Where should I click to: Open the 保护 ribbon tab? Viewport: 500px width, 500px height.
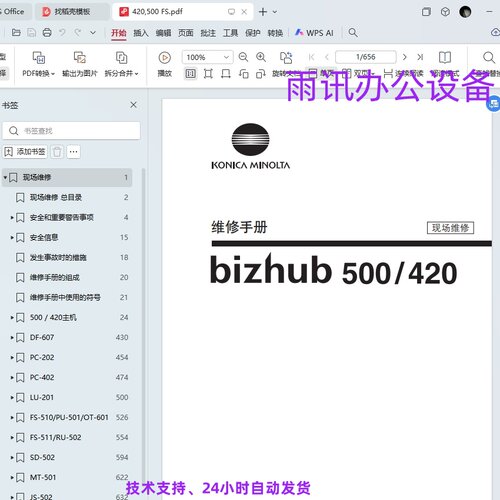click(x=253, y=33)
